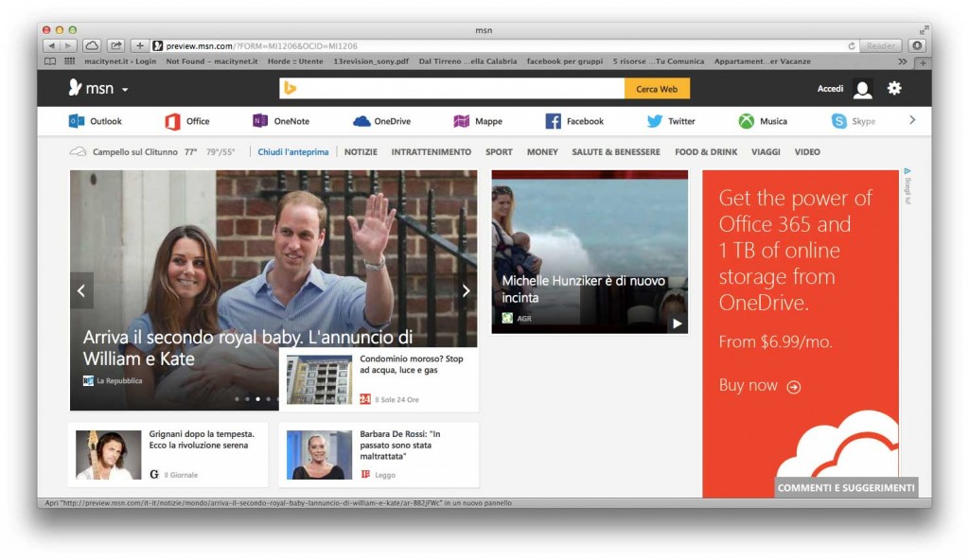Open the VIDEO section
Screen dimensions: 969x560
click(x=807, y=151)
